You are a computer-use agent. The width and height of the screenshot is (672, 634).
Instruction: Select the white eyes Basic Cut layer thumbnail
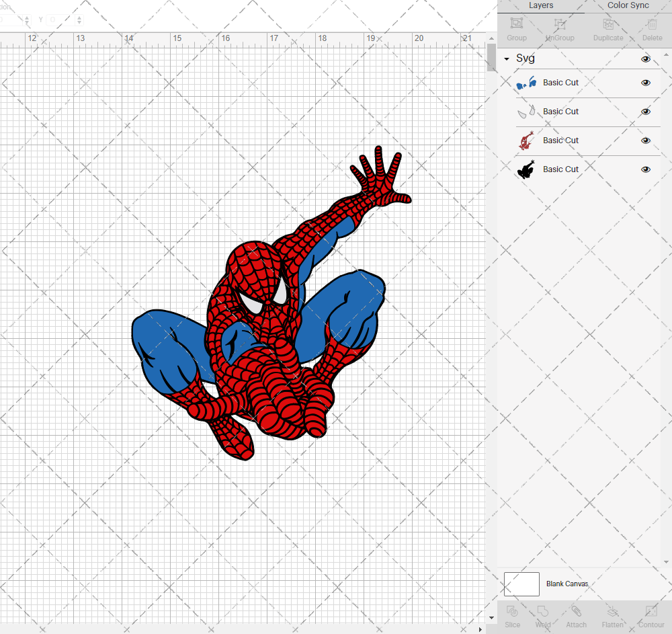coord(526,112)
